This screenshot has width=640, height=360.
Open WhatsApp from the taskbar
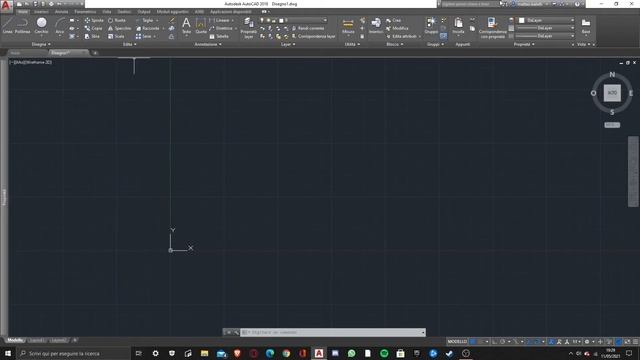click(351, 353)
